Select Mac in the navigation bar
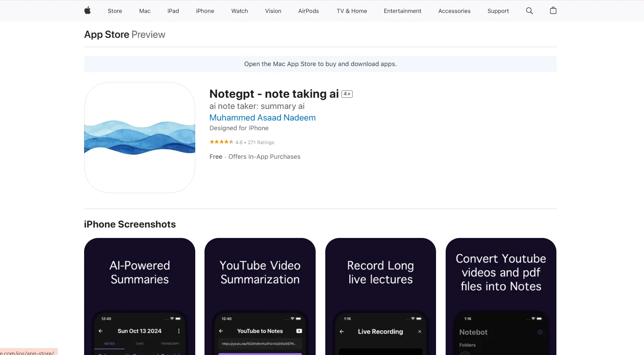Image resolution: width=644 pixels, height=355 pixels. 145,11
